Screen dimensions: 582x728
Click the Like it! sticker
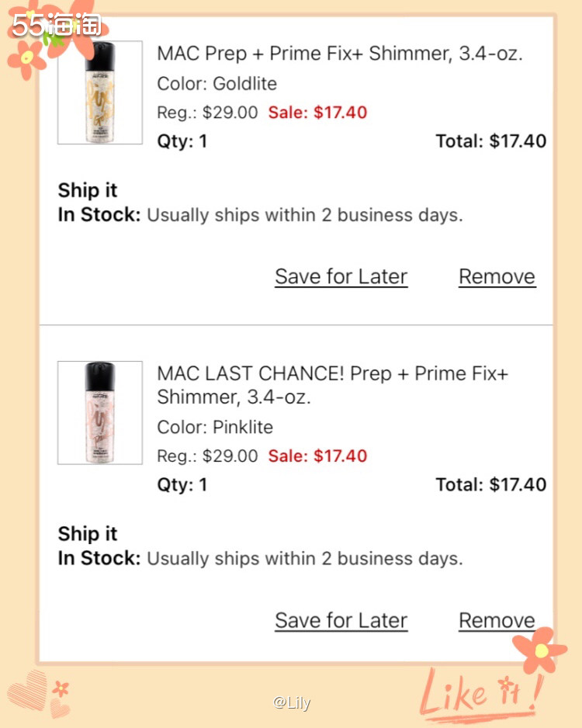click(481, 695)
